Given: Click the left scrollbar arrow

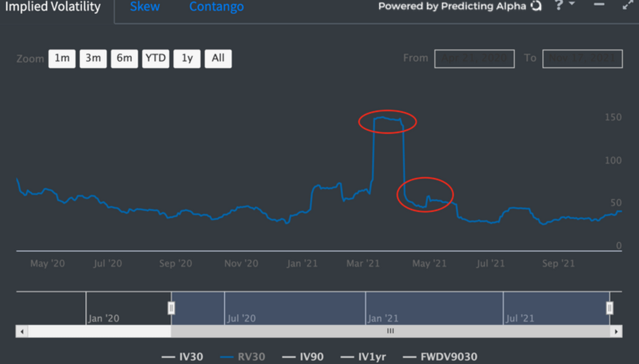Looking at the screenshot, I should point(22,331).
